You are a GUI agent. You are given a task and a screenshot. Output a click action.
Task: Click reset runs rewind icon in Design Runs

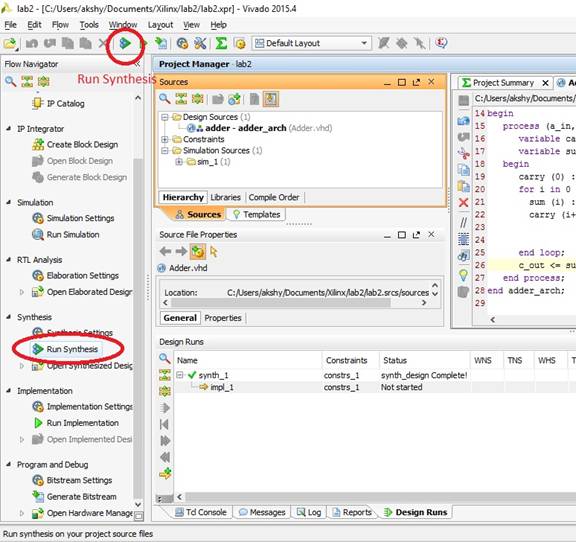[x=165, y=457]
